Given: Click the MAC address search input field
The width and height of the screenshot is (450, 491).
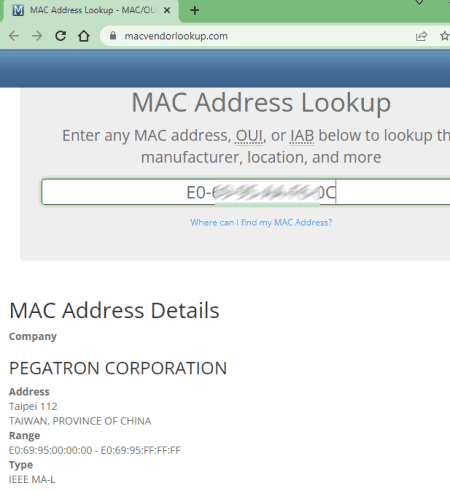Looking at the screenshot, I should coord(246,192).
